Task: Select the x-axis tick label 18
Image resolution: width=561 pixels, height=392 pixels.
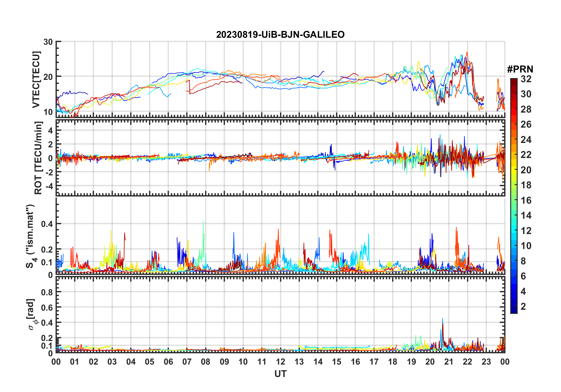Action: 393,362
